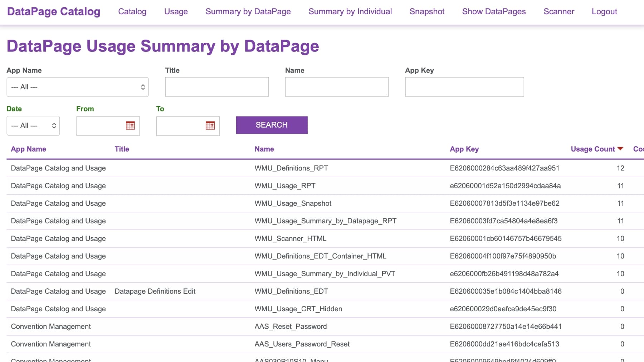
Task: Click app key E620600035e1b084c1404bba8146
Action: [x=506, y=291]
